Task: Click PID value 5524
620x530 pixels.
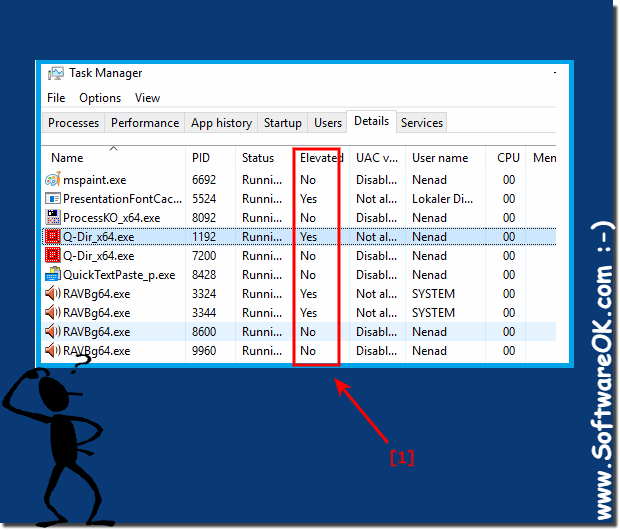Action: pyautogui.click(x=204, y=199)
